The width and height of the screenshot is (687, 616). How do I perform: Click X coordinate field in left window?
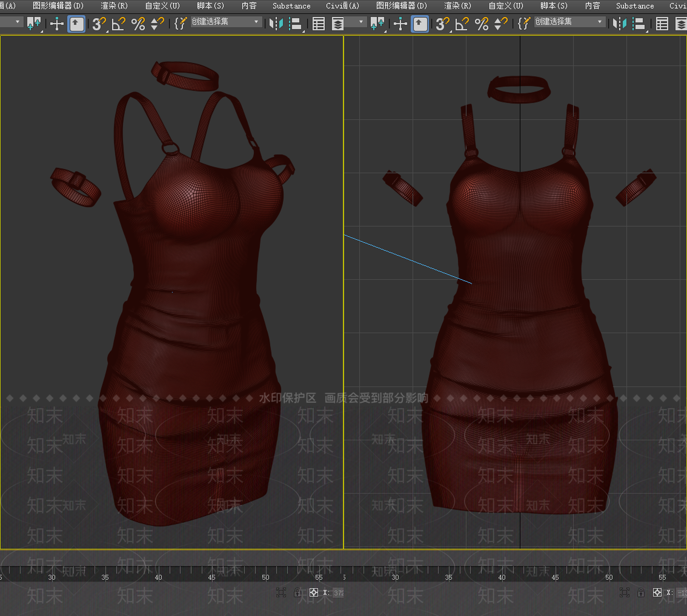point(339,593)
